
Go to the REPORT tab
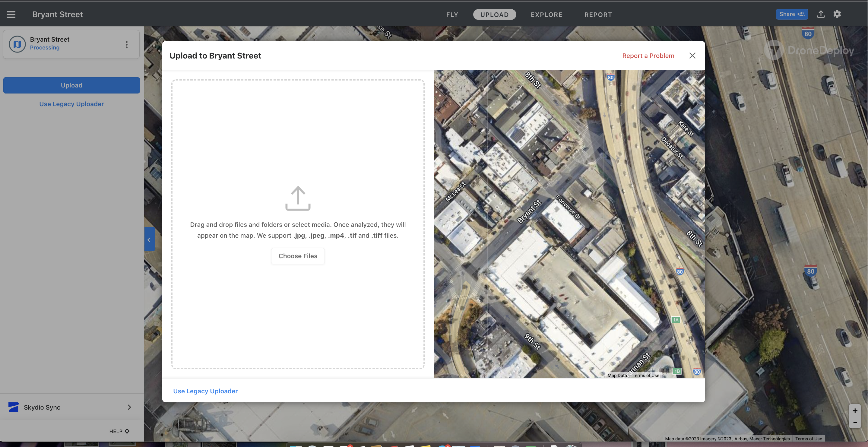(598, 14)
